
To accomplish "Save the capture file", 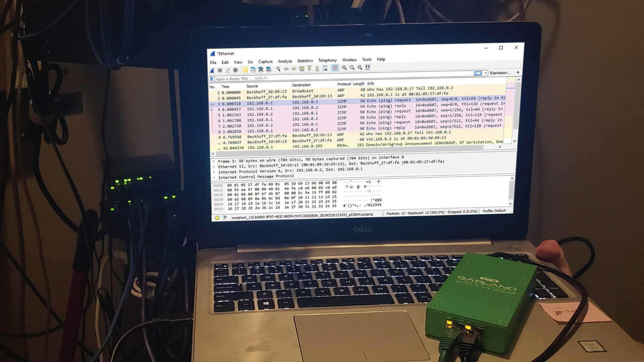I will click(253, 70).
